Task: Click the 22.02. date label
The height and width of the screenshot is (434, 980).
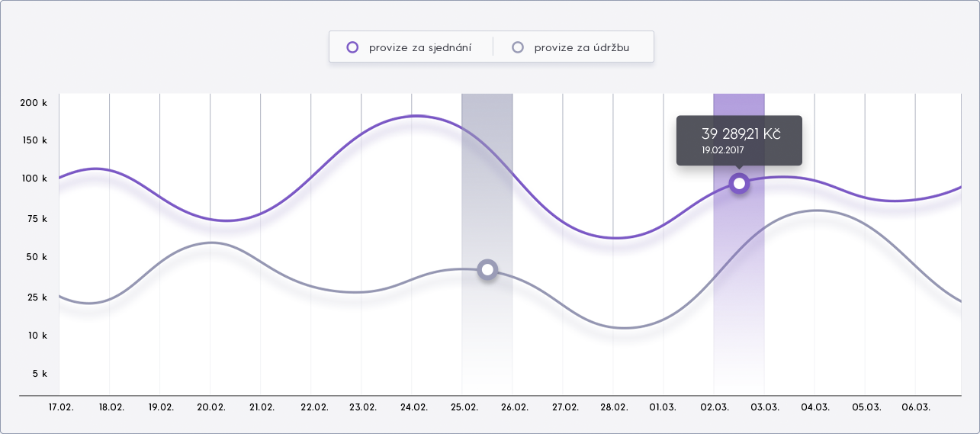Action: 315,407
